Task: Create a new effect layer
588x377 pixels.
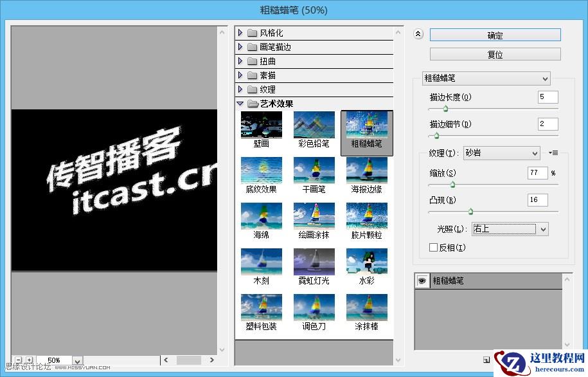Action: coord(486,360)
